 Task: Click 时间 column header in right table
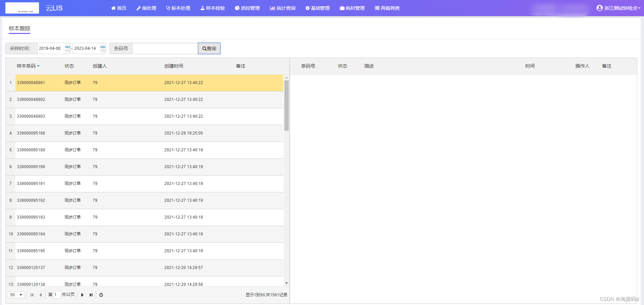click(530, 66)
